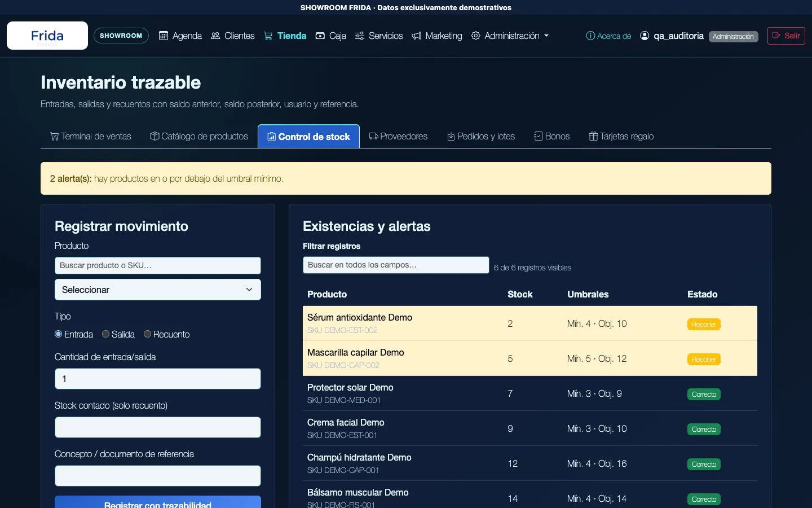This screenshot has height=508, width=812.
Task: Click the Bálsamo muscular Demo product name
Action: (358, 492)
